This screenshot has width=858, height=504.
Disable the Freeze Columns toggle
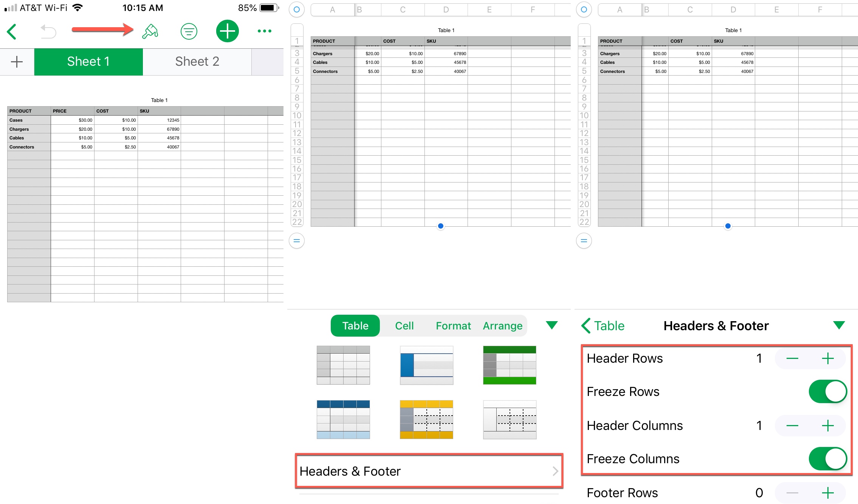click(x=827, y=459)
